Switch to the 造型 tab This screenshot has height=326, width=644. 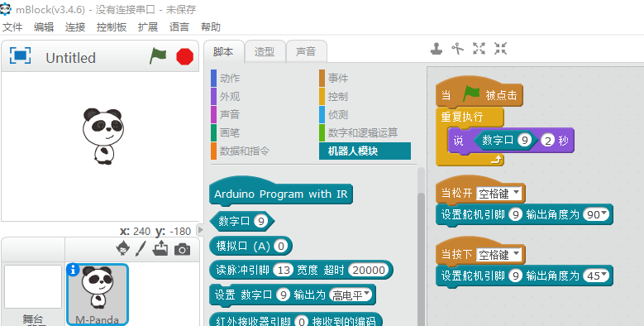[265, 52]
